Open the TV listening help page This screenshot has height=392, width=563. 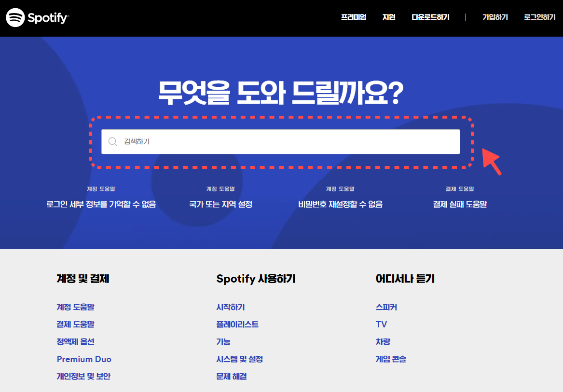pyautogui.click(x=382, y=324)
